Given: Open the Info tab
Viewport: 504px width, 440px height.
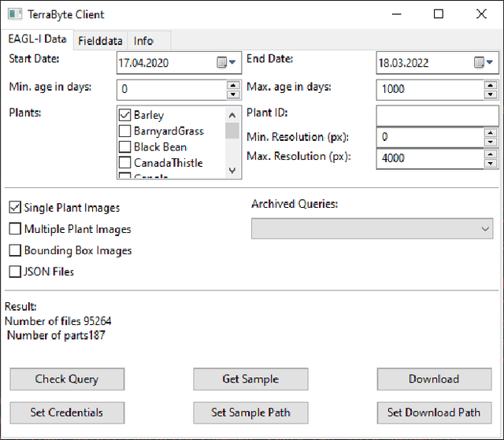Looking at the screenshot, I should 143,41.
